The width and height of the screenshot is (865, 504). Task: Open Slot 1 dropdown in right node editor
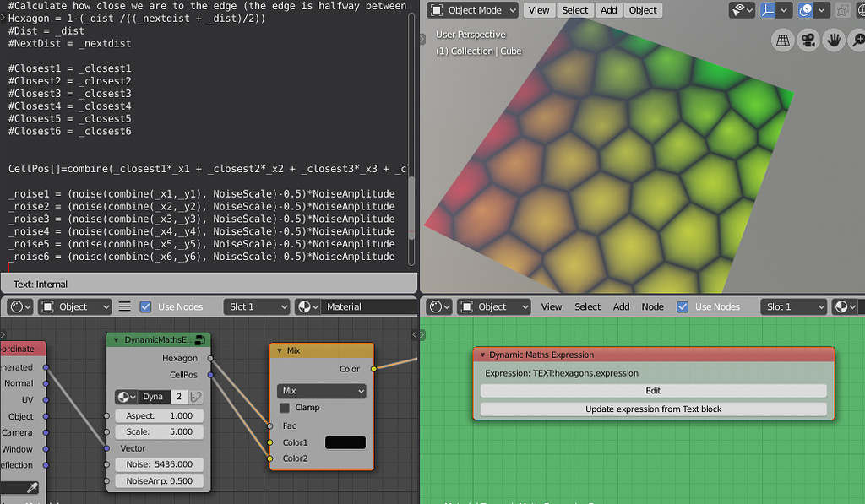point(793,306)
